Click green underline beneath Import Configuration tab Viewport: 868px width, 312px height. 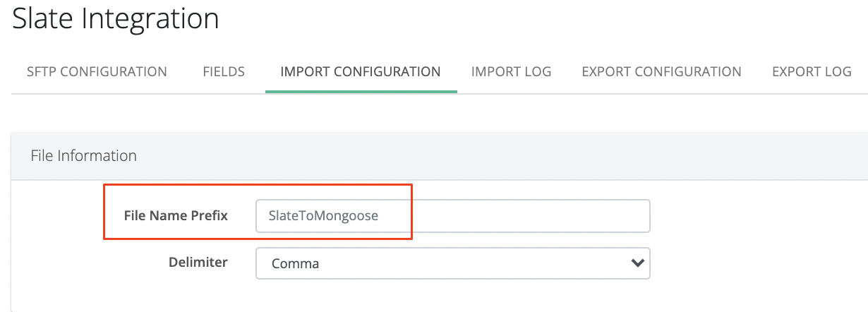(361, 92)
